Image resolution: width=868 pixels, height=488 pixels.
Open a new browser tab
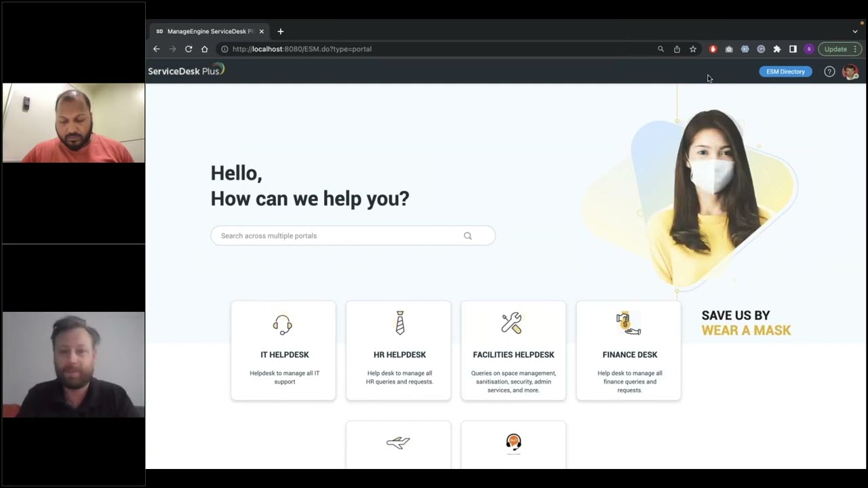(280, 31)
